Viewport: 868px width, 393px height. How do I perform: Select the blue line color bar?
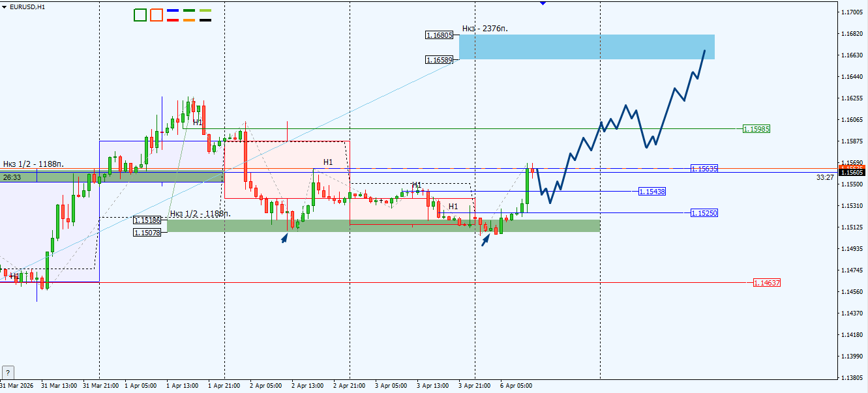pos(173,10)
